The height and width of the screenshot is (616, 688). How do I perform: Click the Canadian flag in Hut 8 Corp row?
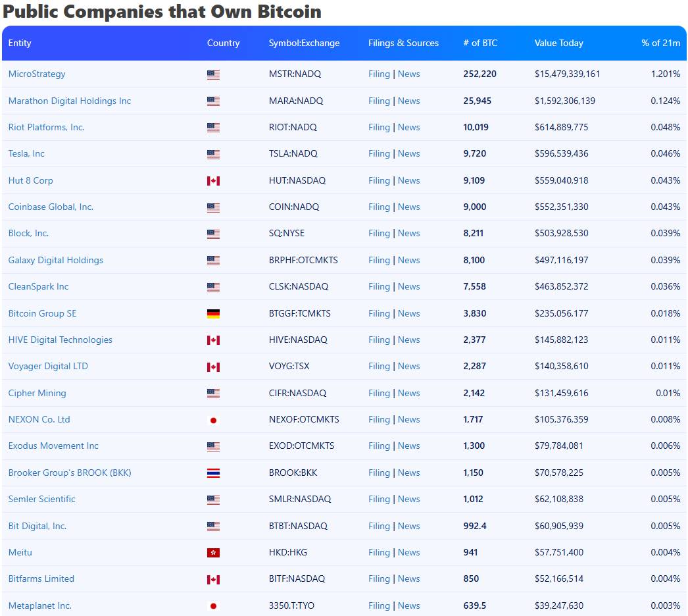[x=213, y=181]
